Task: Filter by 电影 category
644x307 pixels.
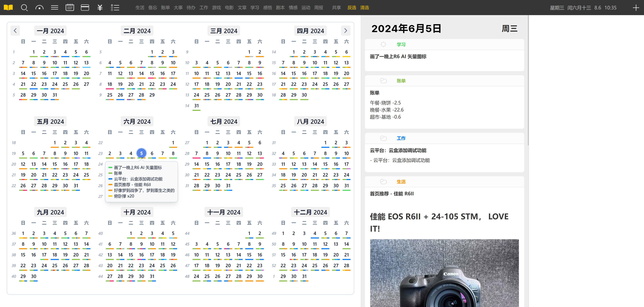Action: [229, 8]
